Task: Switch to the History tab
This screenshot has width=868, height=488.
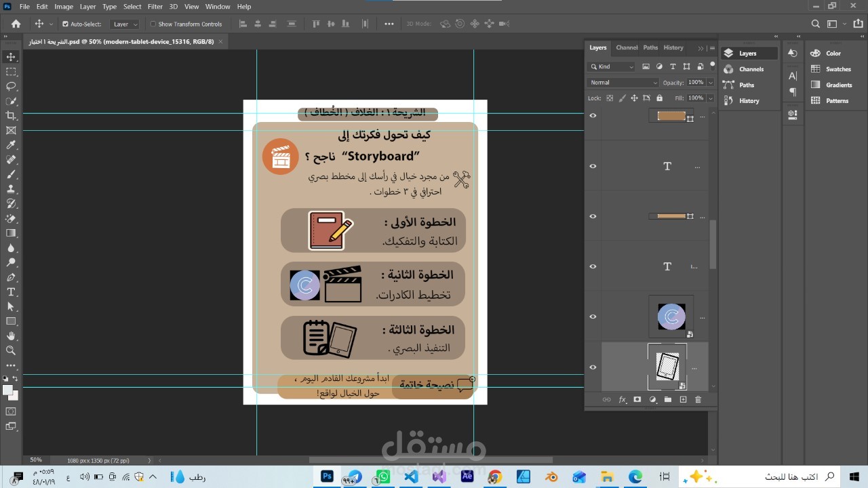Action: (x=673, y=47)
